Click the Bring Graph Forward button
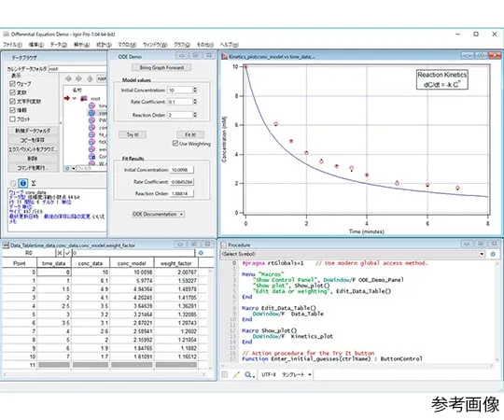504x420 pixels. (x=161, y=67)
